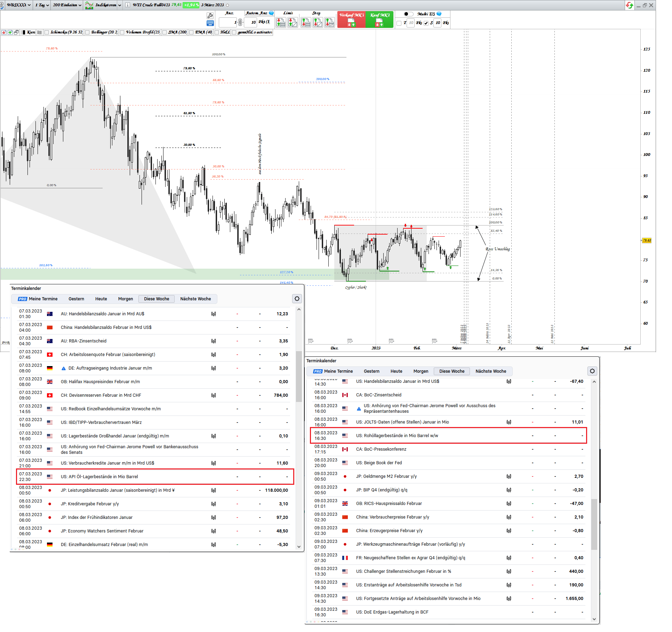This screenshot has height=632, width=672.
Task: Click the instrument info icon
Action: [x=128, y=5]
